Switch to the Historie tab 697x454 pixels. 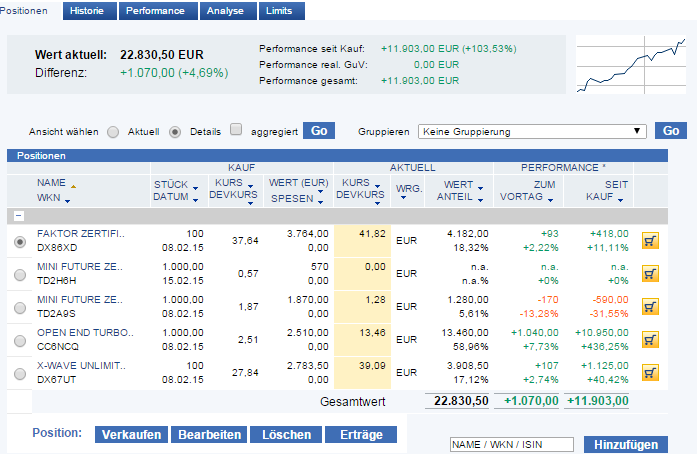click(x=90, y=10)
